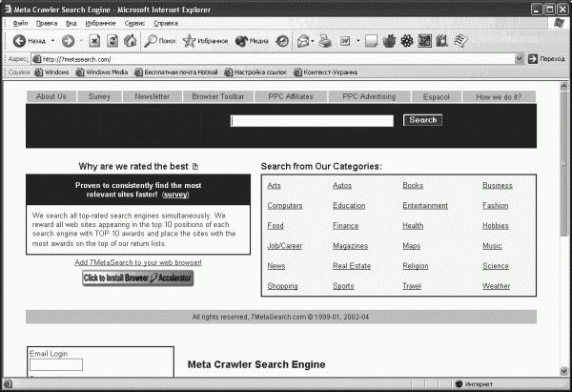The height and width of the screenshot is (392, 572).
Task: Reload the page with the Refresh icon
Action: coord(112,41)
